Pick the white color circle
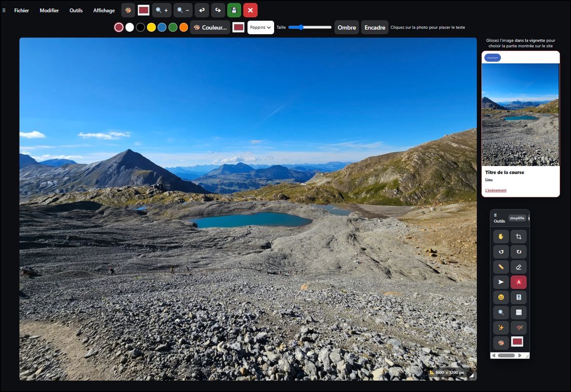The image size is (571, 392). coord(130,28)
